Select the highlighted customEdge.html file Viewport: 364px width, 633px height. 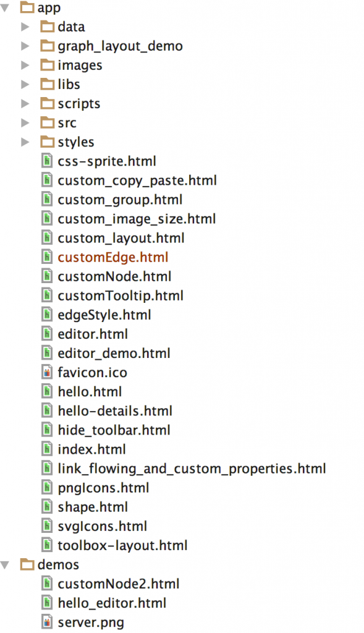(x=113, y=257)
